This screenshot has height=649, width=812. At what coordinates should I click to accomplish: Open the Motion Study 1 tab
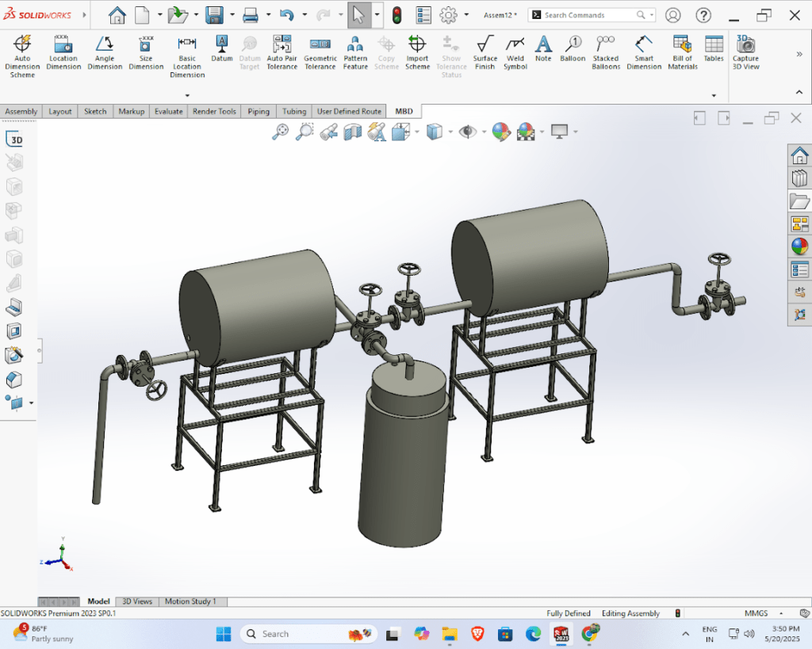190,601
